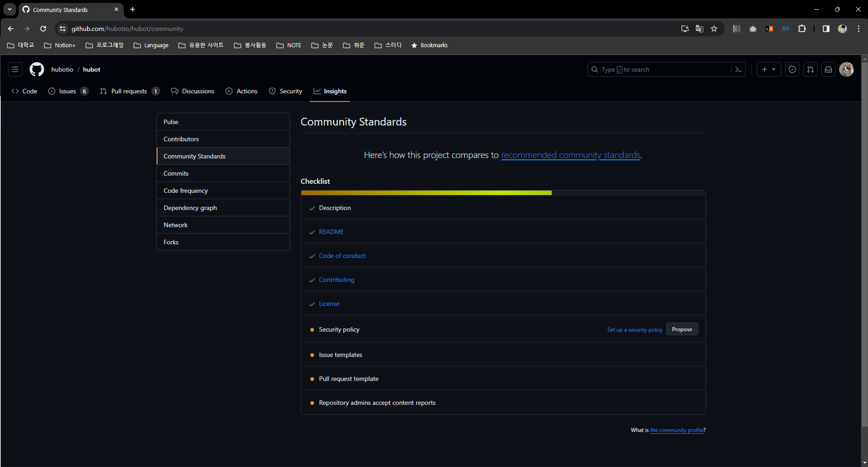Image resolution: width=868 pixels, height=467 pixels.
Task: Open the README checklist link
Action: click(x=331, y=232)
